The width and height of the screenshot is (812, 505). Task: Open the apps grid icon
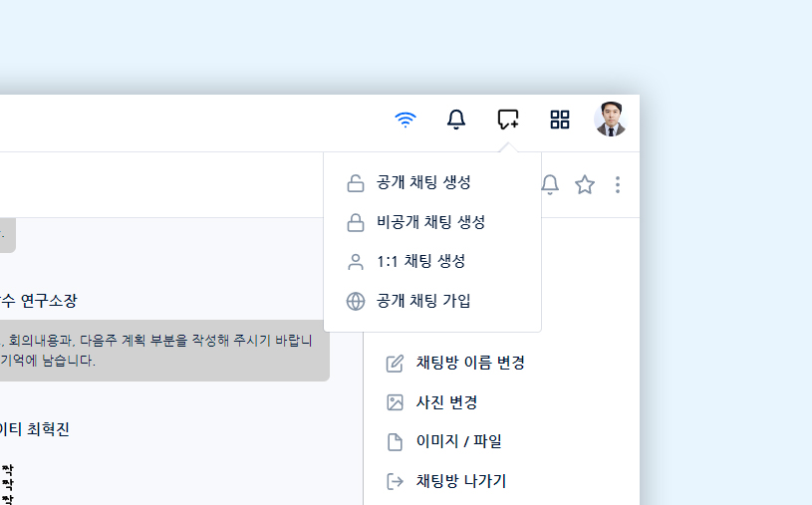pyautogui.click(x=560, y=120)
